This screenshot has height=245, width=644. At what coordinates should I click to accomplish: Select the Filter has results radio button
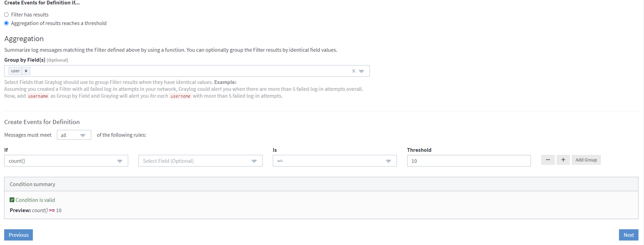click(6, 14)
